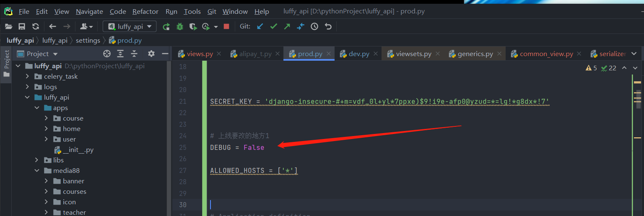The image size is (644, 216).
Task: Expand the celery_task folder
Action: coord(27,76)
